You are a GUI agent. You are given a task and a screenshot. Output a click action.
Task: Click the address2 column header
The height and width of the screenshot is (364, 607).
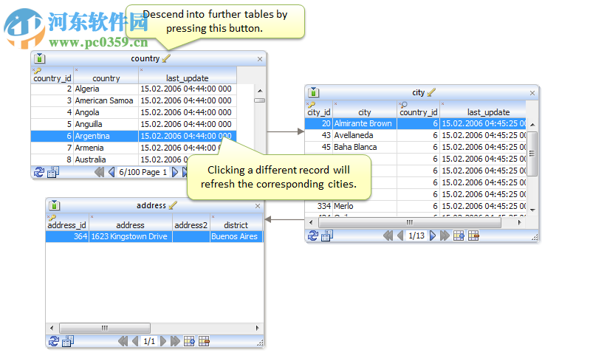point(191,222)
